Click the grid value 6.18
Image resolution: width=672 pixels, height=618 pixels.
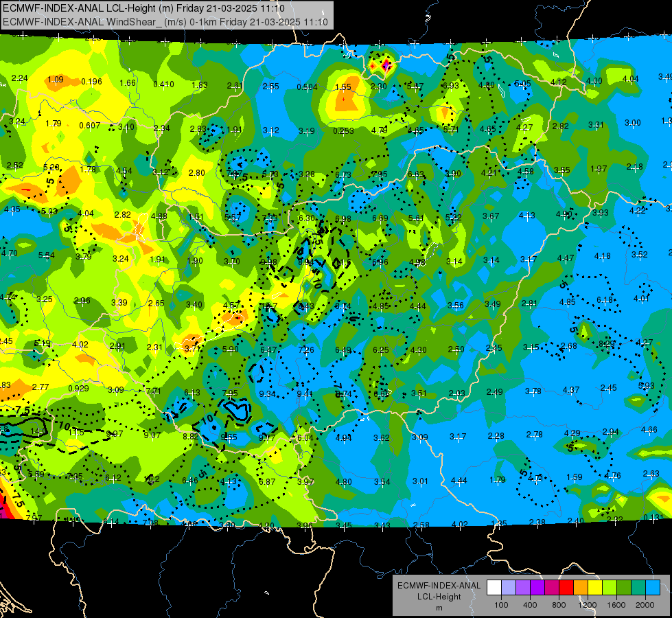tap(605, 300)
